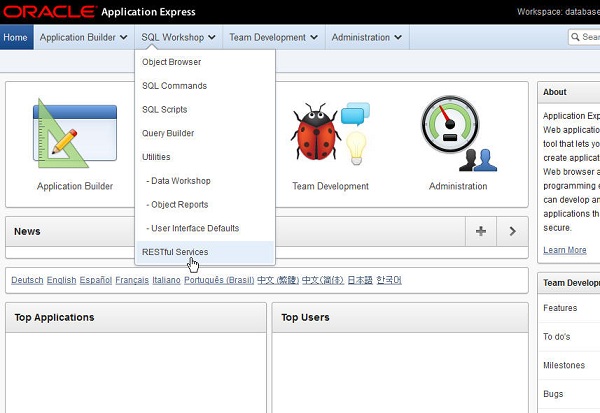Viewport: 600px width, 413px height.
Task: Click the Administration caption text
Action: click(x=458, y=186)
